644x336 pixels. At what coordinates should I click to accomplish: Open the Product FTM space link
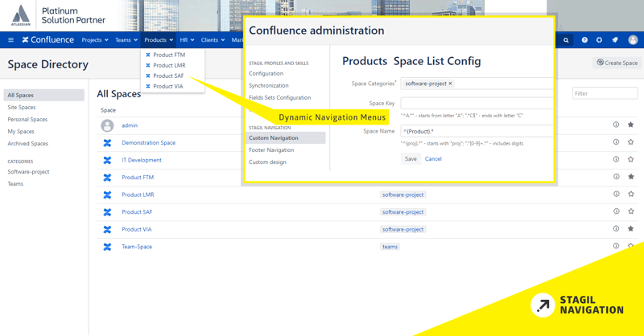click(x=138, y=177)
